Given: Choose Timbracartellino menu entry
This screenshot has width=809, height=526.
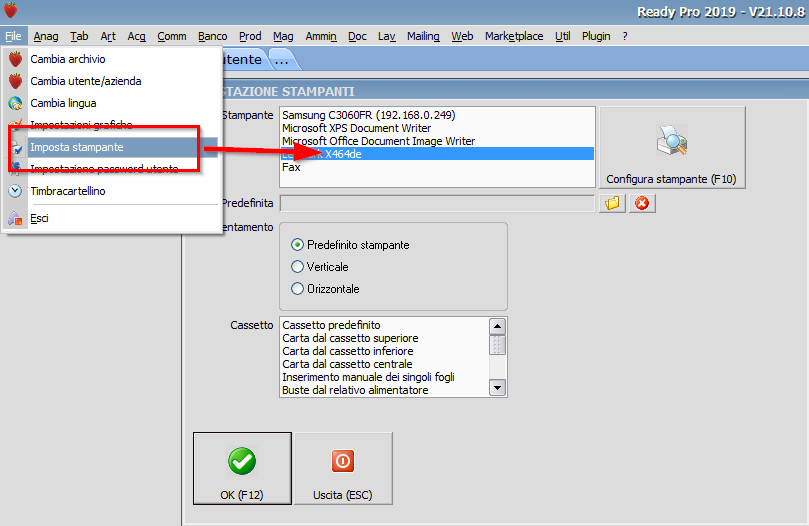Looking at the screenshot, I should coord(112,191).
